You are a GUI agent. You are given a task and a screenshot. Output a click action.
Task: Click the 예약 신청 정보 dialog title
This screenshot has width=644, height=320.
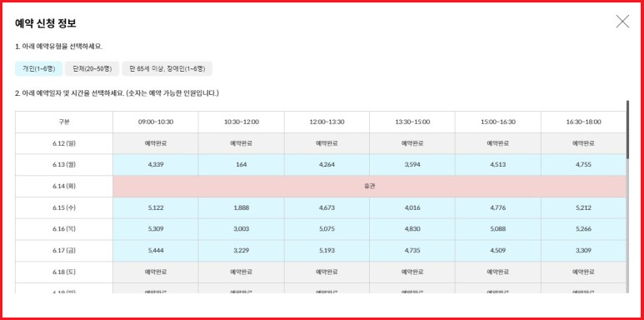45,23
